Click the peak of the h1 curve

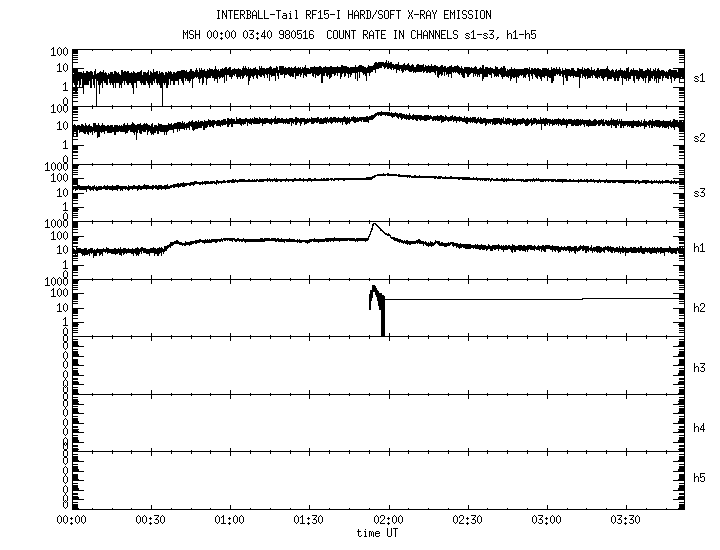pyautogui.click(x=373, y=224)
